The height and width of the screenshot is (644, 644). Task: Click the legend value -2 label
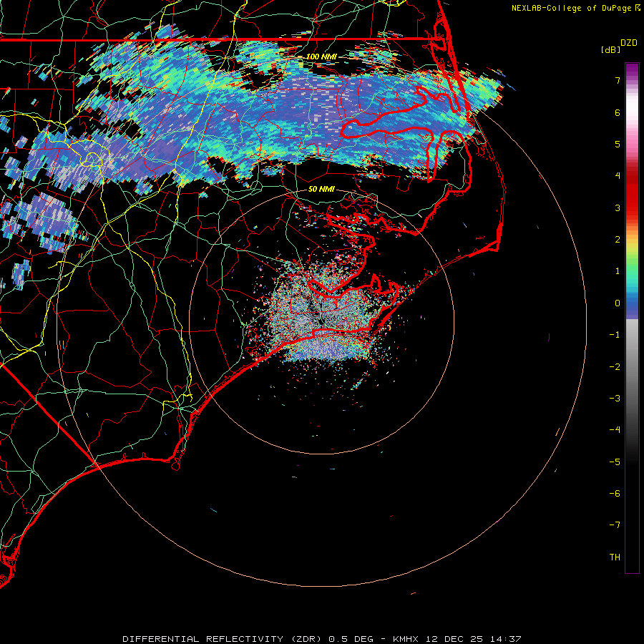[x=615, y=367]
